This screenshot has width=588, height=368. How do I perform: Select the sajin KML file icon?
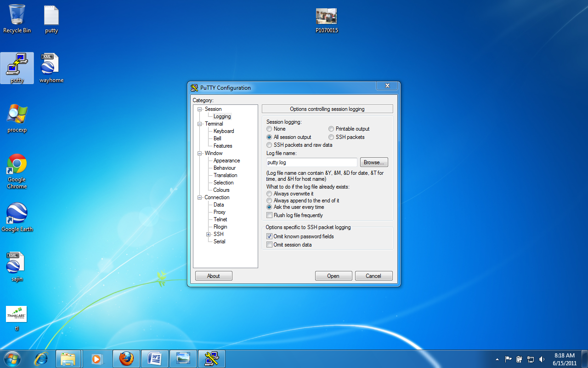tap(17, 267)
